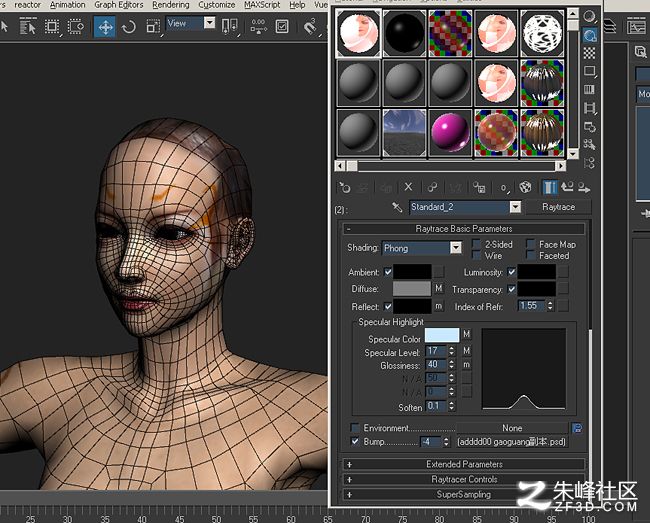Viewport: 650px width, 523px height.
Task: Click the Material ID Channel icon
Action: (504, 188)
